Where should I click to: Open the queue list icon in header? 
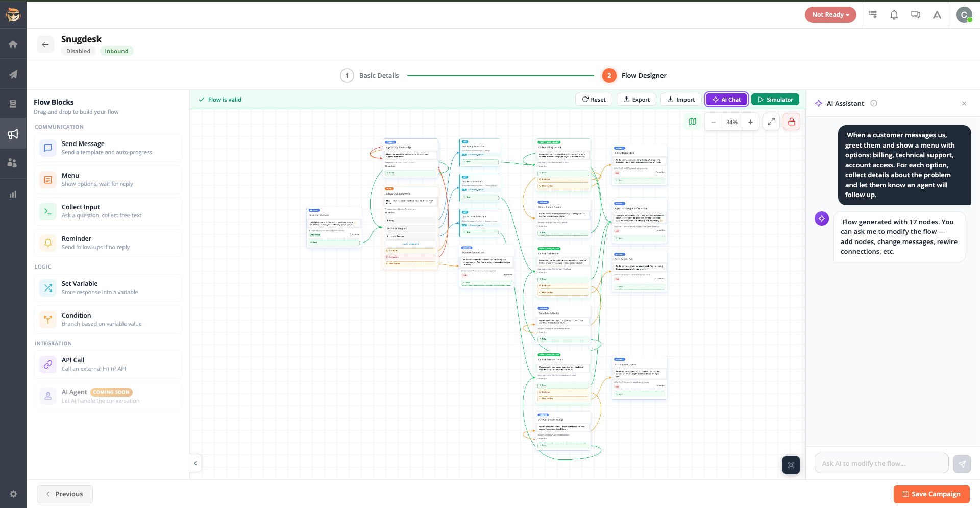point(873,15)
